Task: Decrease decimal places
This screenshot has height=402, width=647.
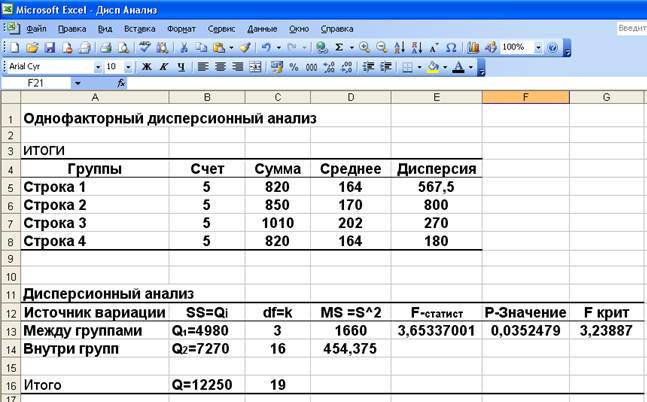Action: [347, 67]
